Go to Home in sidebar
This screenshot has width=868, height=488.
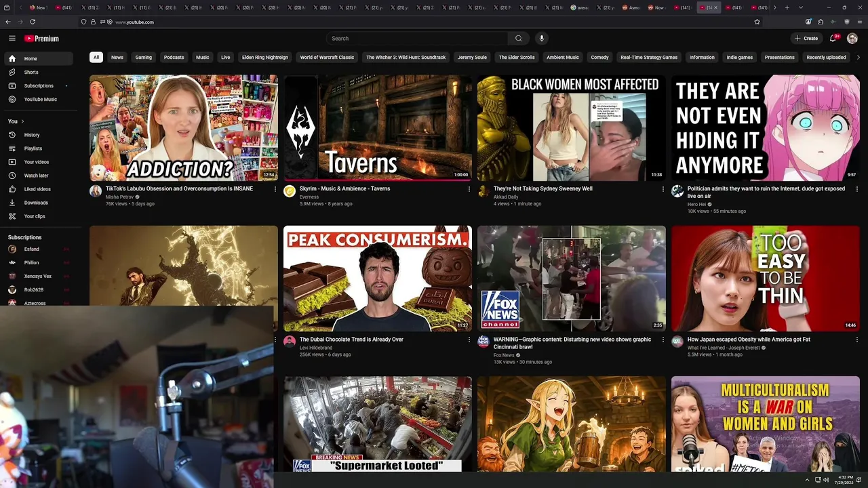click(37, 59)
